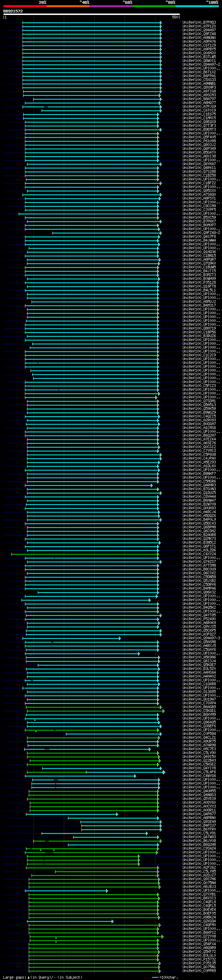Click the cyan ~100% identity legend segment
This screenshot has width=222, height=980.
tap(197, 7)
